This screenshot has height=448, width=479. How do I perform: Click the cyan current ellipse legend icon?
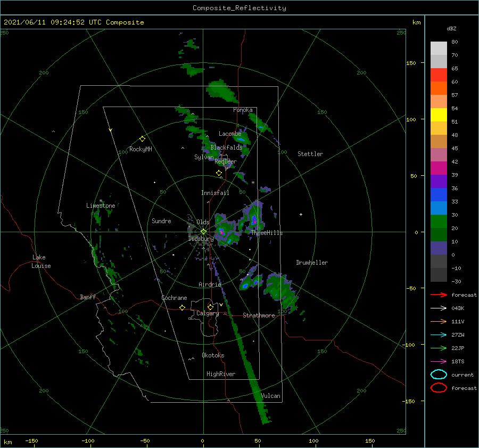[439, 374]
